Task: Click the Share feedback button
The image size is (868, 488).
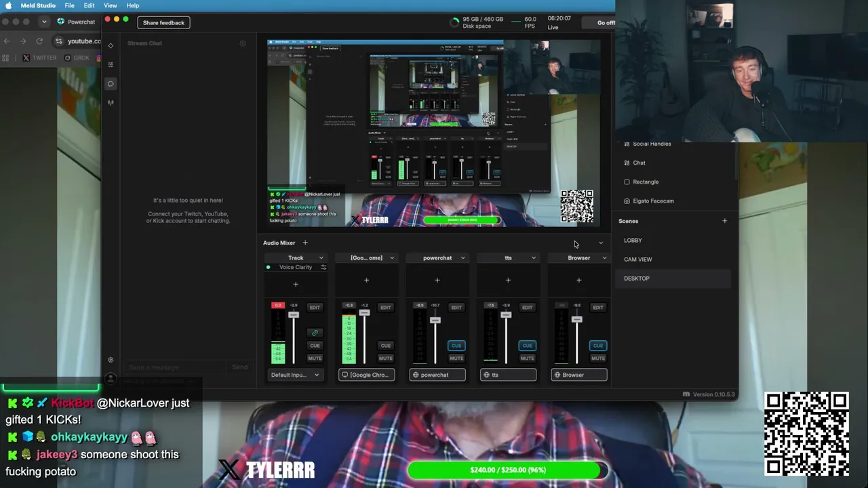Action: point(163,22)
